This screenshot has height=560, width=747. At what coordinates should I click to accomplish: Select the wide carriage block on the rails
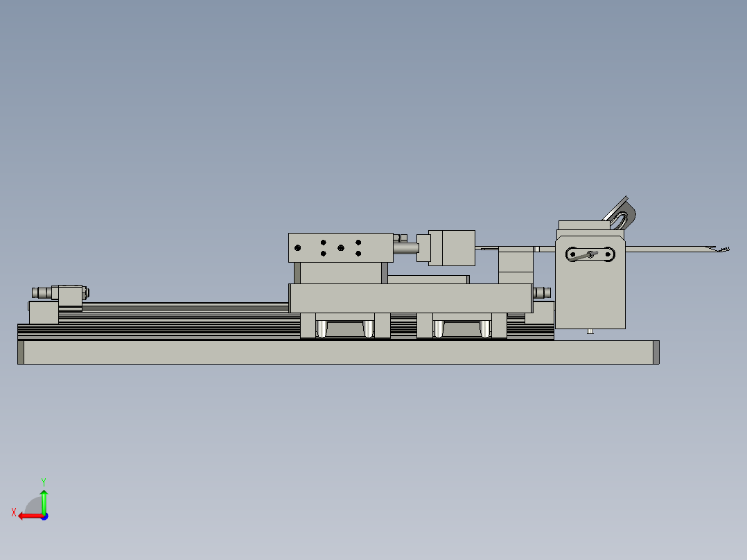(x=411, y=298)
